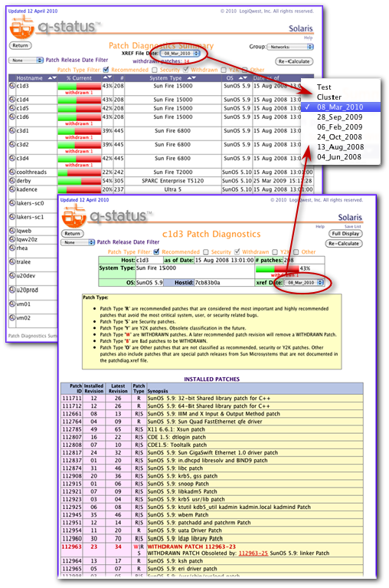The width and height of the screenshot is (389, 588).
Task: Click the magnifier icon beside c3d1
Action: coord(12,130)
